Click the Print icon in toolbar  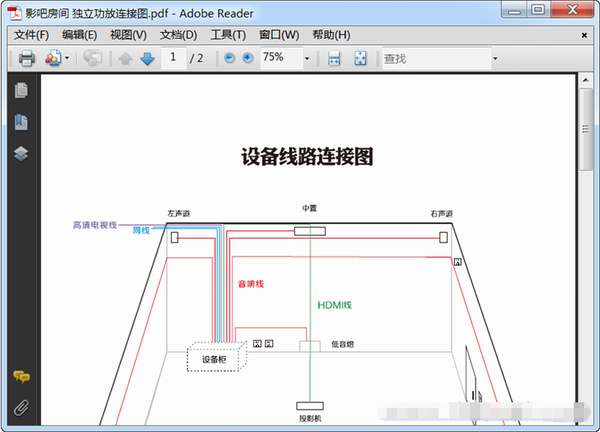(27, 59)
